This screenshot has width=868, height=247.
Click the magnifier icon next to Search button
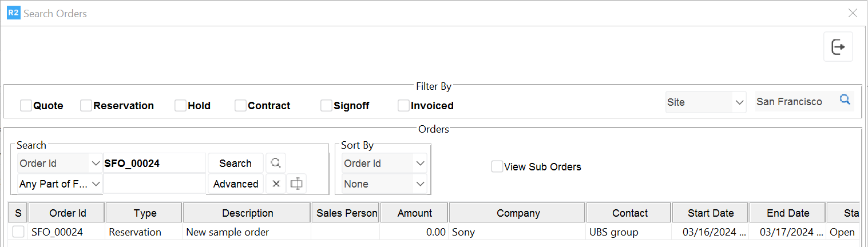pos(276,164)
